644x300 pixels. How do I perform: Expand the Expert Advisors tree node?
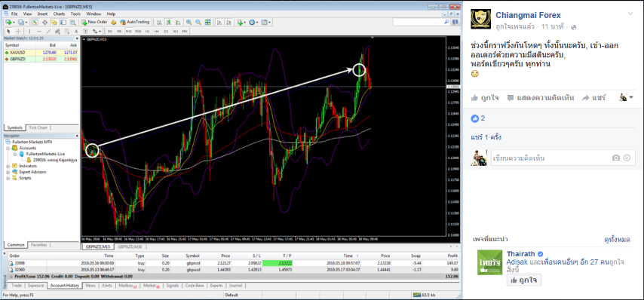tap(8, 172)
